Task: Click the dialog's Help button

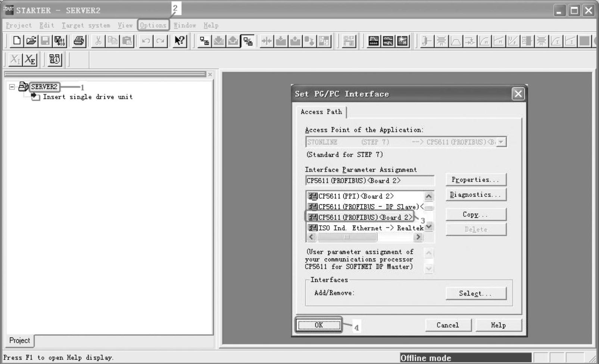Action: click(498, 325)
